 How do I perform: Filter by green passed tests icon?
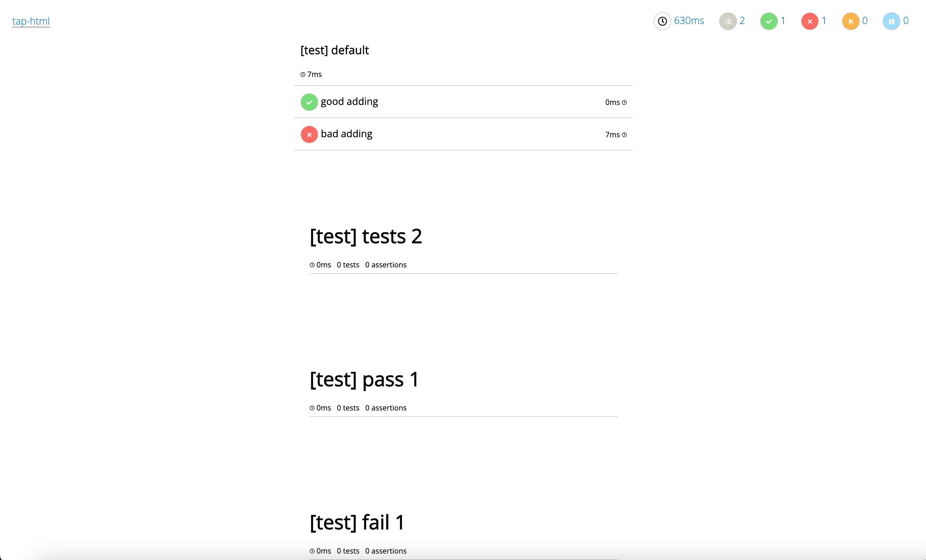tap(768, 21)
